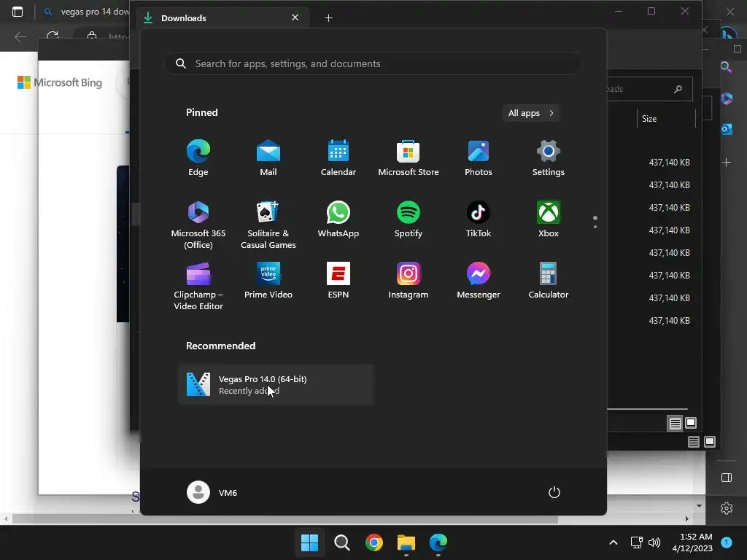Select the Downloads tab in File Explorer
This screenshot has height=560, width=747.
coord(224,18)
